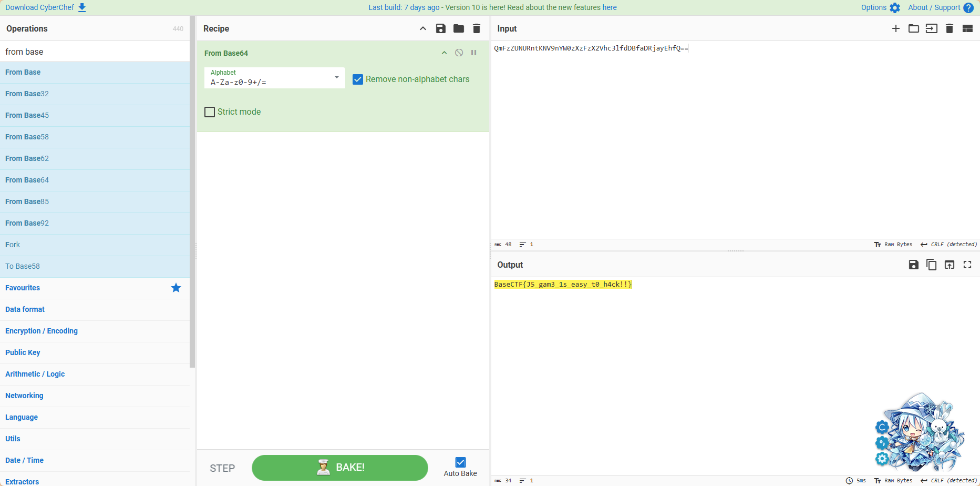Select From Base32 operation
This screenshot has width=980, height=486.
pyautogui.click(x=27, y=94)
